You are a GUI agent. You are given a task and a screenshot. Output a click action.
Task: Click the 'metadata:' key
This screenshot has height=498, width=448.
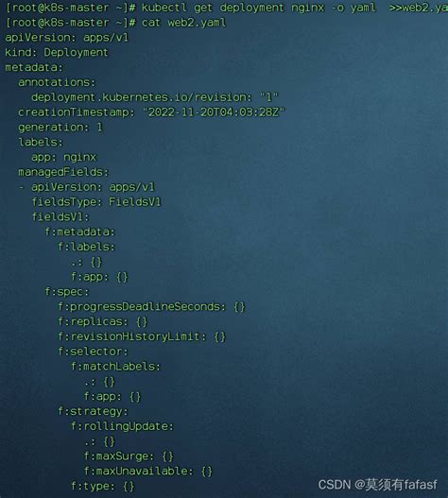[x=34, y=67]
